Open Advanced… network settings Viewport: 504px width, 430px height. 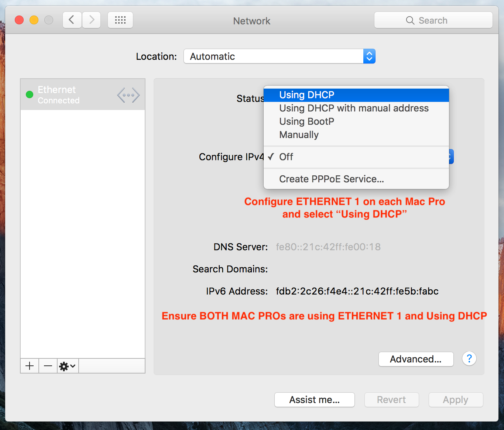pos(416,359)
